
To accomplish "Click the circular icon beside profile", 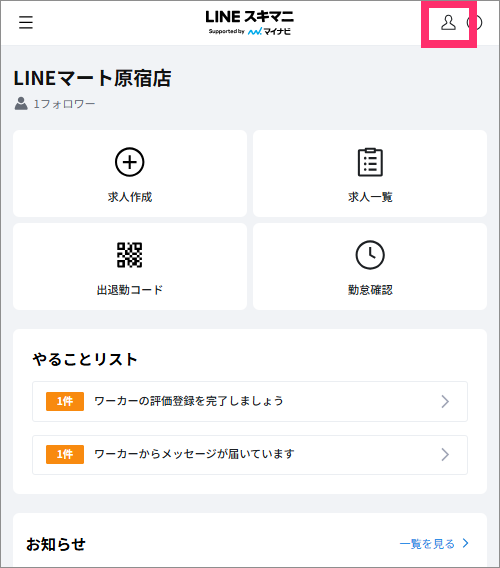I will (x=476, y=22).
